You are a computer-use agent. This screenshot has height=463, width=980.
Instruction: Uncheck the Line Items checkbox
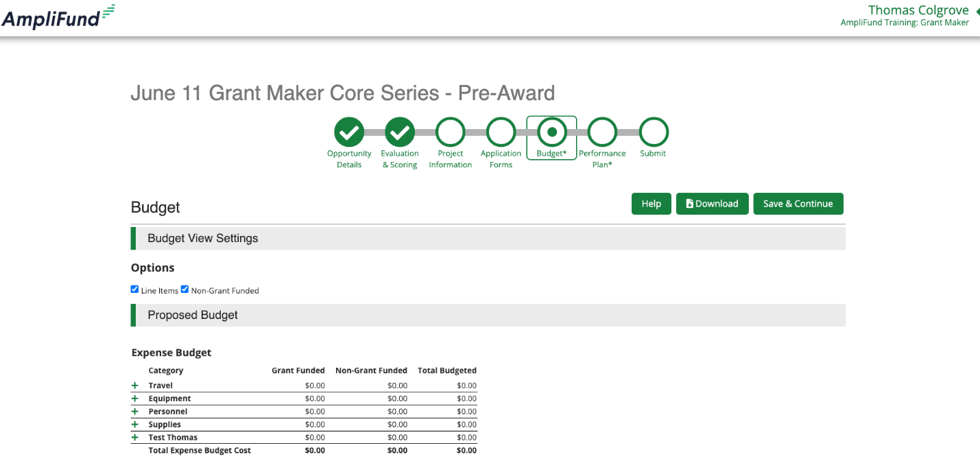tap(135, 289)
